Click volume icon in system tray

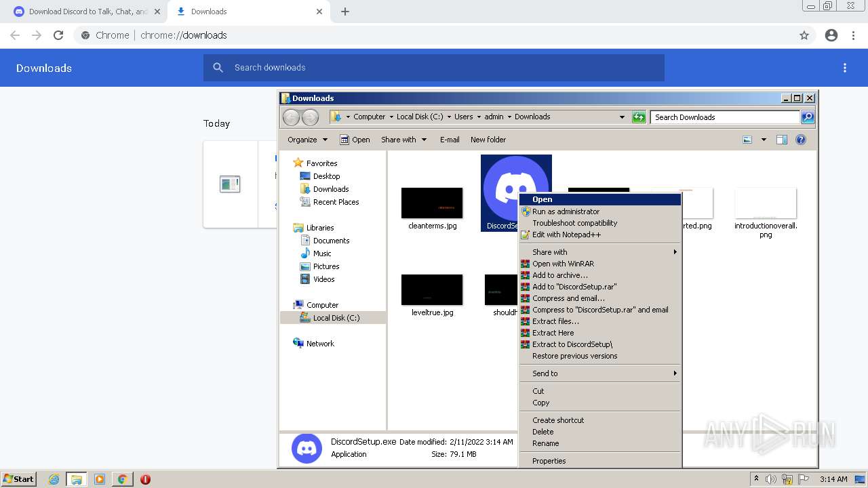(x=771, y=479)
